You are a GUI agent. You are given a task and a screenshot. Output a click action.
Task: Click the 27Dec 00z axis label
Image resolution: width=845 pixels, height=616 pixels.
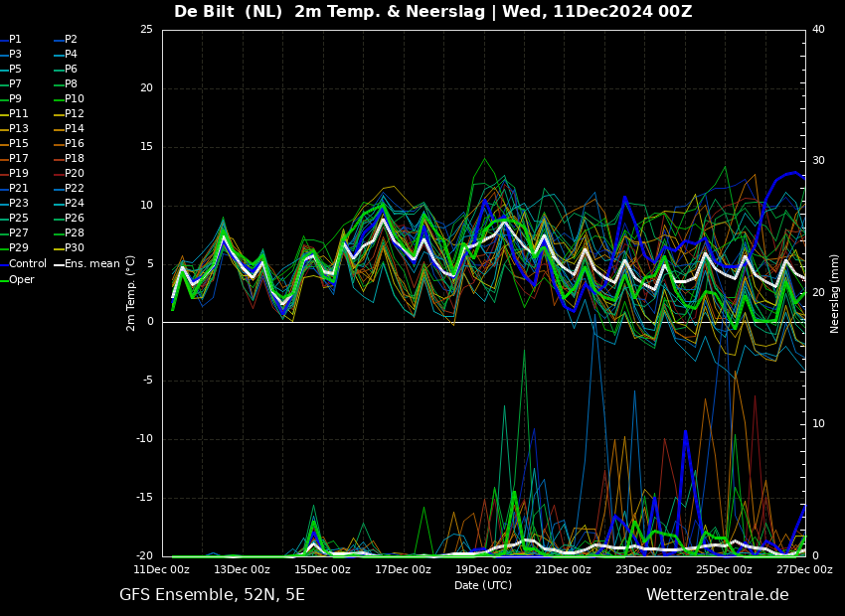804,569
